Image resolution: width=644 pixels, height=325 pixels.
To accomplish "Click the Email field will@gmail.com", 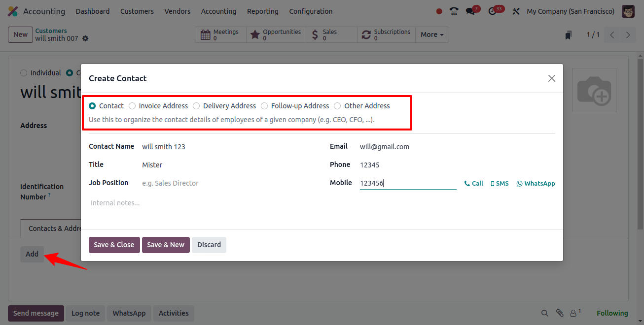I will tap(457, 147).
